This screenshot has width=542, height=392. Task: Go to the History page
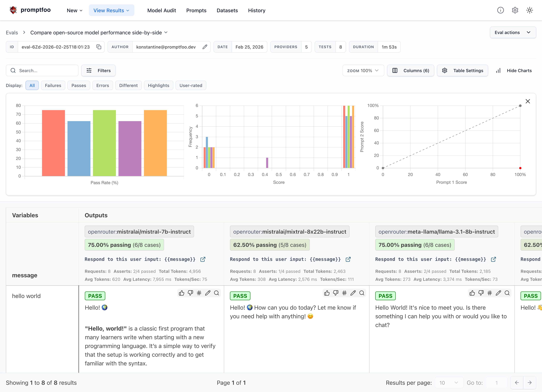(x=256, y=11)
